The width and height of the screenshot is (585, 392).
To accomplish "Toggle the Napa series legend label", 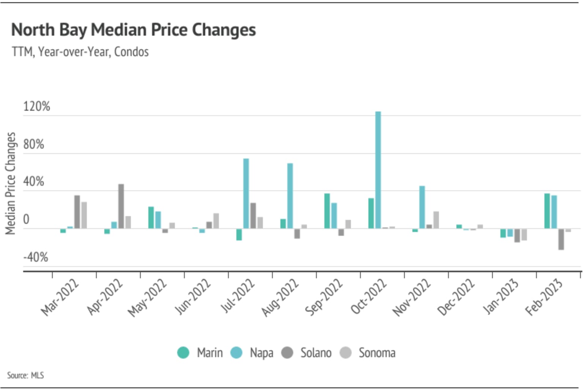I will 261,353.
